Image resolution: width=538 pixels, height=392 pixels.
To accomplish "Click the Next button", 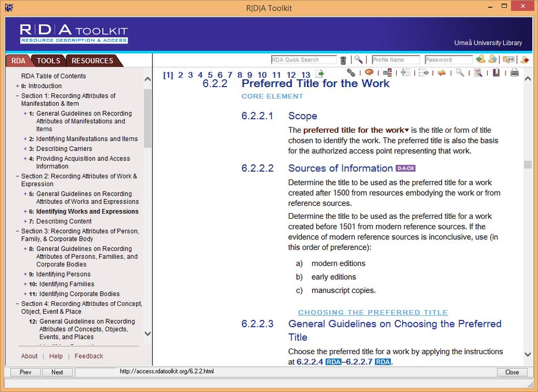I will point(57,372).
